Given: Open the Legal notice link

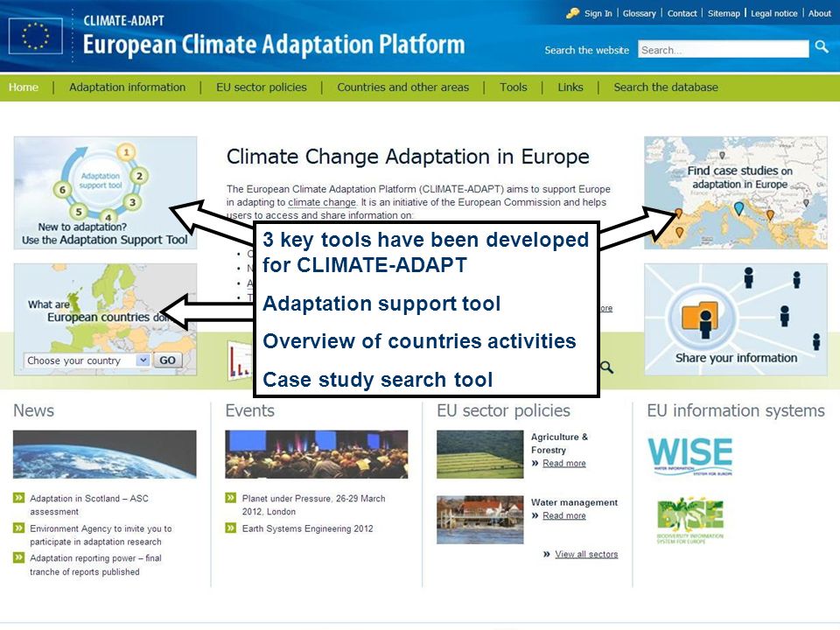Looking at the screenshot, I should coord(774,13).
